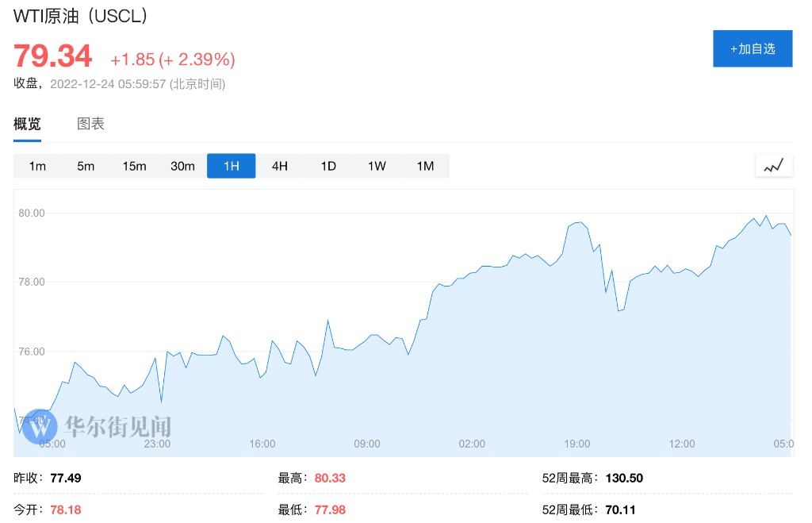Click the 09:00 time axis label
The image size is (812, 523).
point(367,444)
